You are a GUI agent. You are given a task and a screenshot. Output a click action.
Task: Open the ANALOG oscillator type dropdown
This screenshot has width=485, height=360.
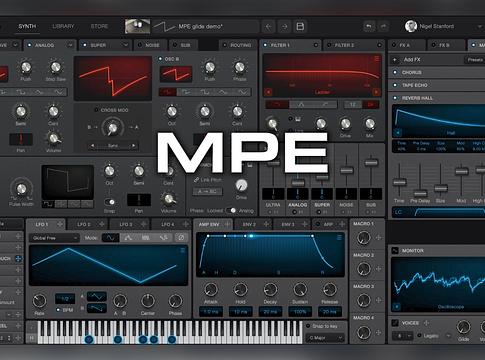tap(70, 45)
